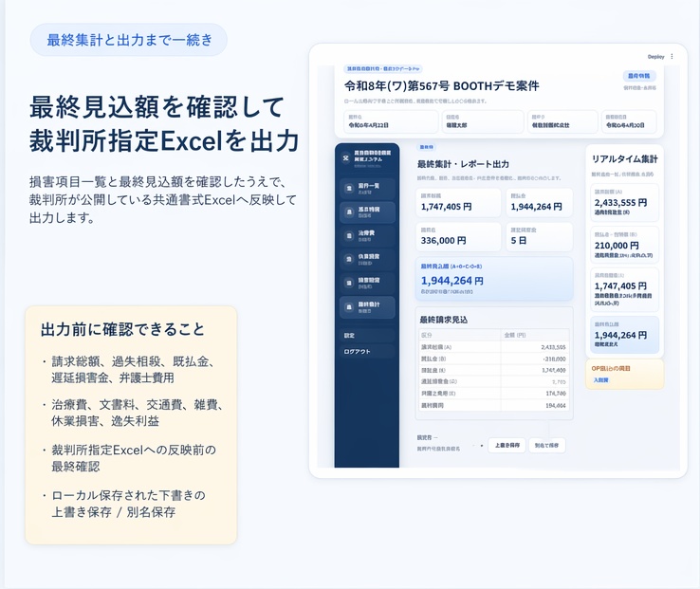700x589 pixels.
Task: Click the 1,747,405 円 card in リアルタイム集計
Action: (x=624, y=289)
